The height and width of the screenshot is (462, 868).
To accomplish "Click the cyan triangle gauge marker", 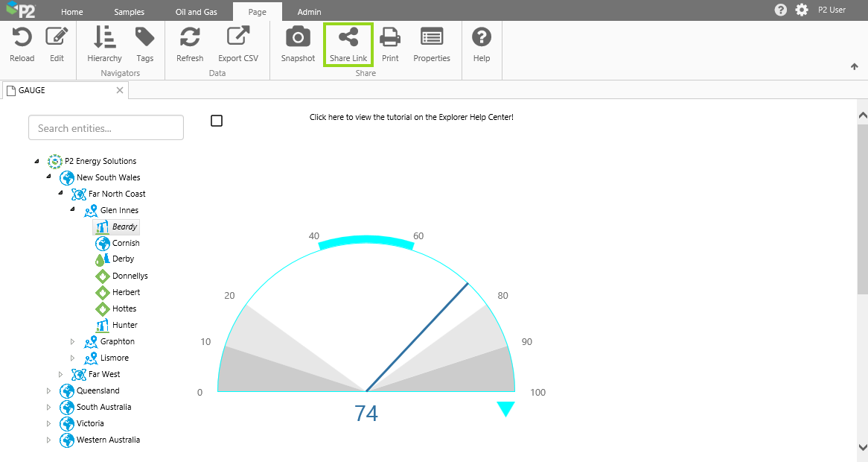I will coord(505,408).
